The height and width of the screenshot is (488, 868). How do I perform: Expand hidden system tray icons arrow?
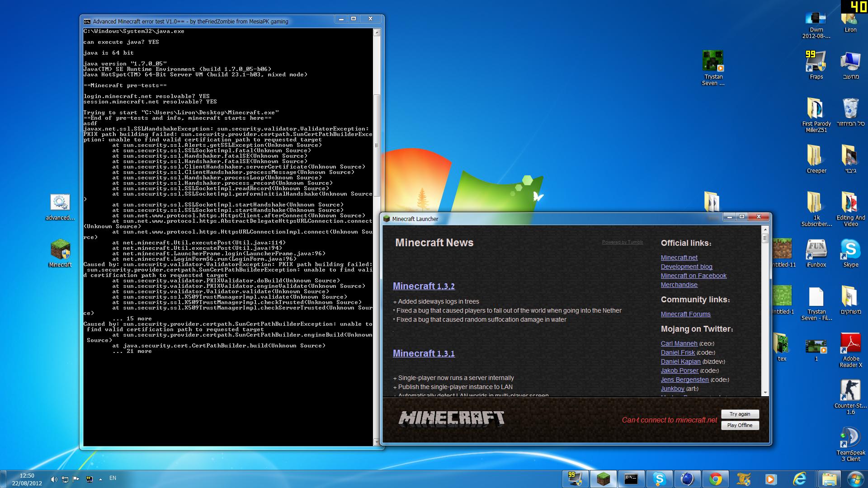pos(100,479)
